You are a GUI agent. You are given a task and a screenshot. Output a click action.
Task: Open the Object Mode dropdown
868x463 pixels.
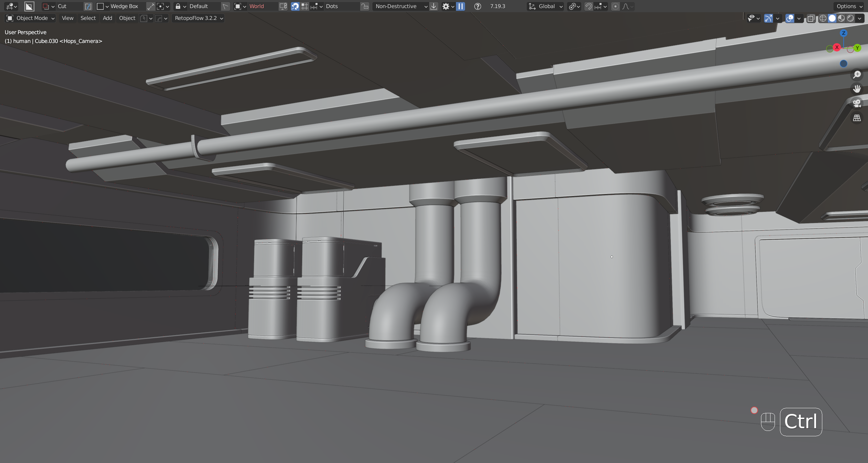(x=30, y=18)
